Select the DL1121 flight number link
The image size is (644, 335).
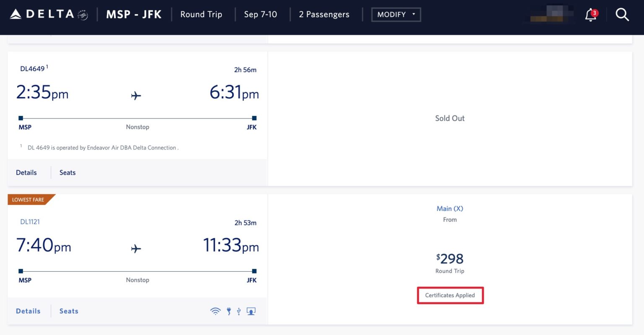pos(29,222)
